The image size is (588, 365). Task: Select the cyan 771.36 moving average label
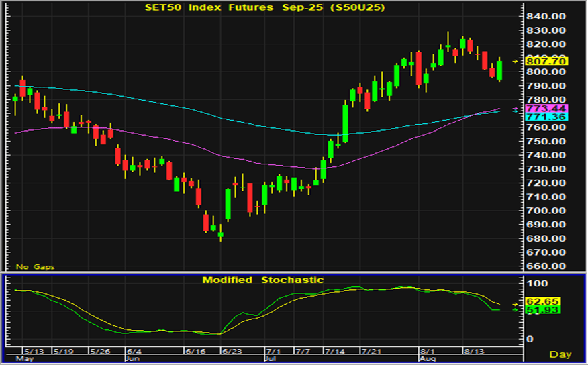pos(547,117)
